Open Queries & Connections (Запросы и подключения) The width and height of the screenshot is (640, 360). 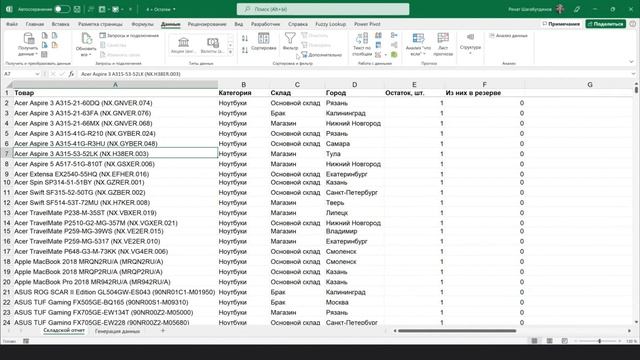(129, 36)
